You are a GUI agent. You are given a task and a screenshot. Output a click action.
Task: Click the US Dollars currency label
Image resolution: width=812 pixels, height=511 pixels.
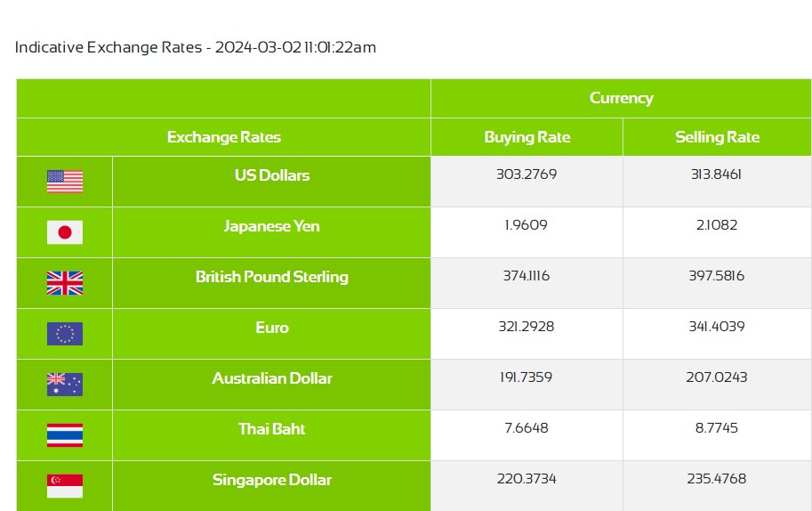click(x=272, y=175)
